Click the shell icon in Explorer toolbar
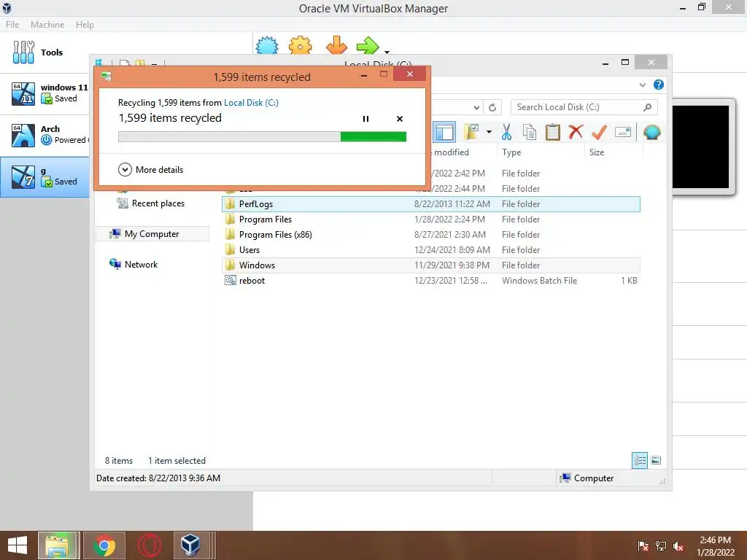 click(651, 132)
